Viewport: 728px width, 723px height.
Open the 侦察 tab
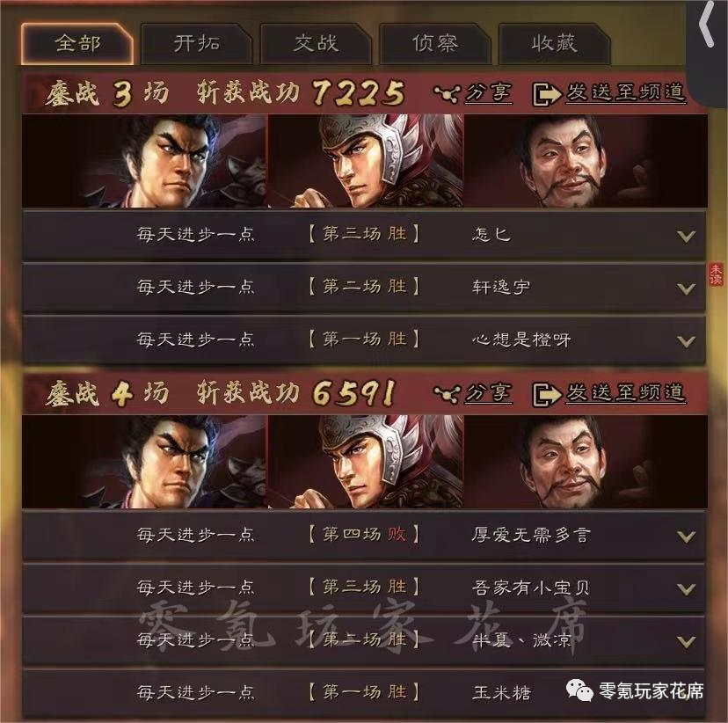(435, 44)
